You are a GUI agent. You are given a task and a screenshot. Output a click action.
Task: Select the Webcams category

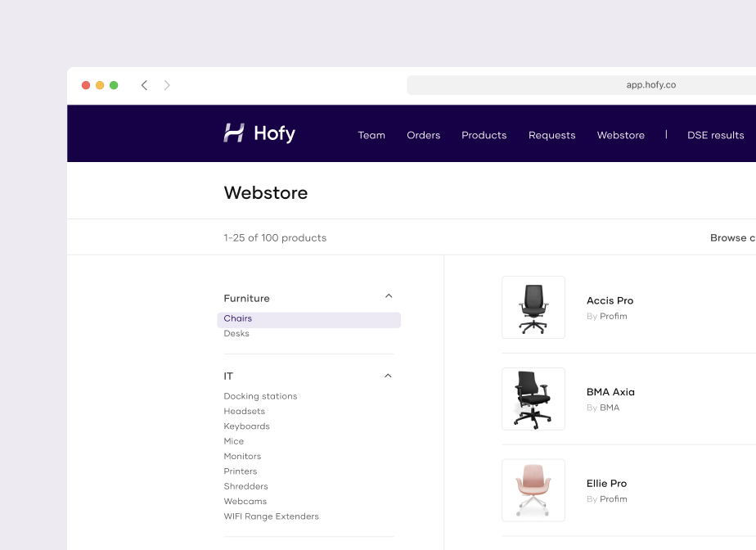point(245,501)
